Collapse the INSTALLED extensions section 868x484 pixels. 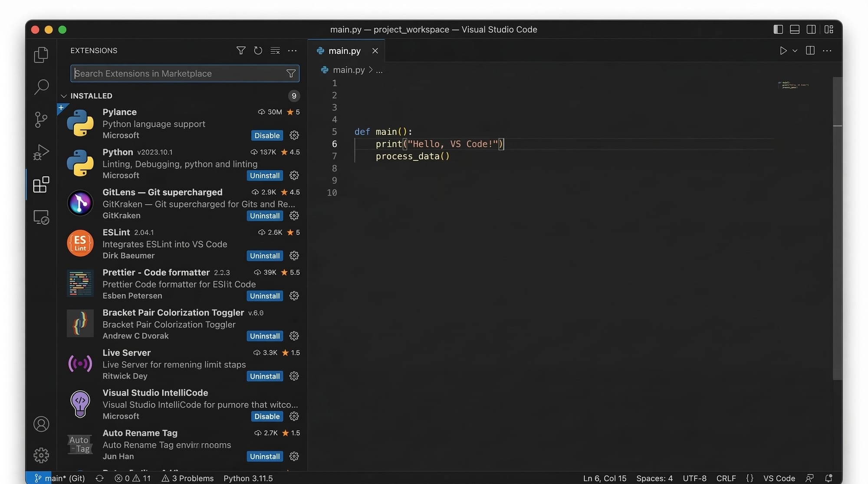pos(64,96)
